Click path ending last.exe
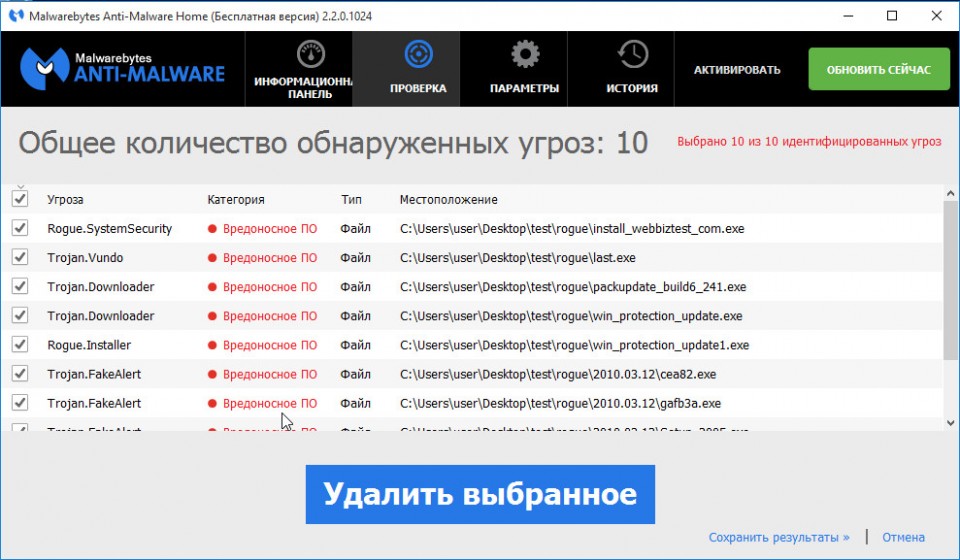 tap(518, 258)
